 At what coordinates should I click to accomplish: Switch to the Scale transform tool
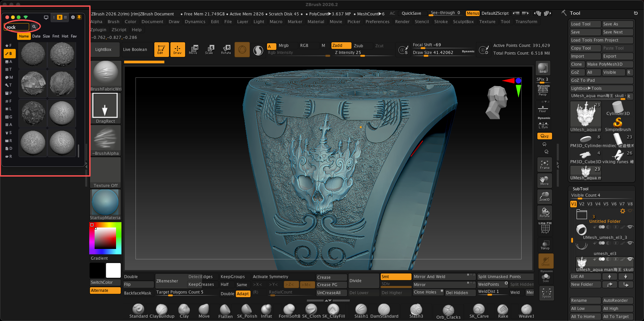[x=209, y=50]
